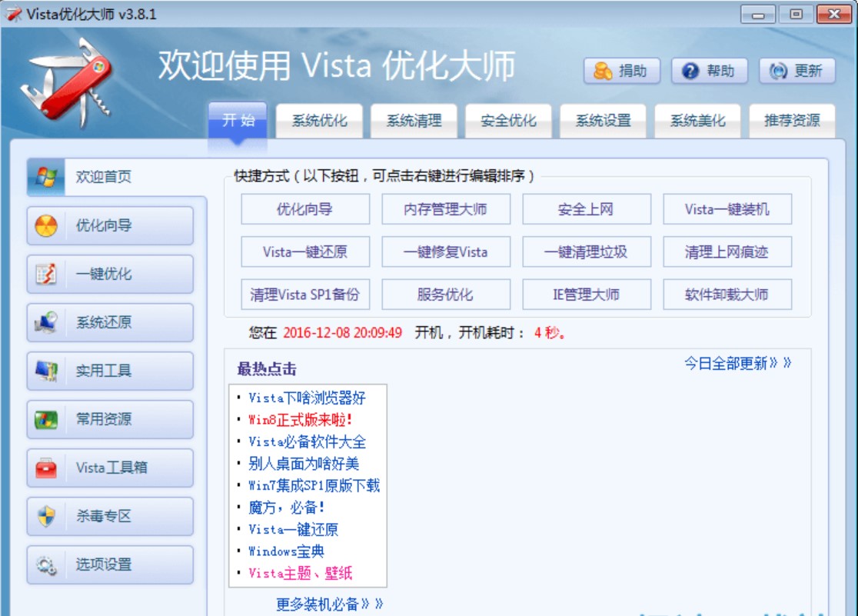Select 欢迎首页 label in sidebar
The height and width of the screenshot is (616, 858).
104,177
